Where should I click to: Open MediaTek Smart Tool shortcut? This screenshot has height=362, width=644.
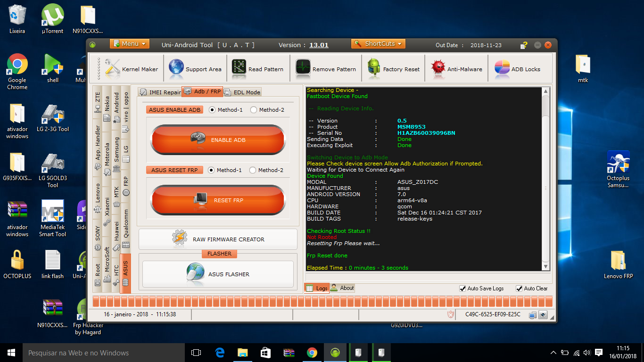point(53,219)
